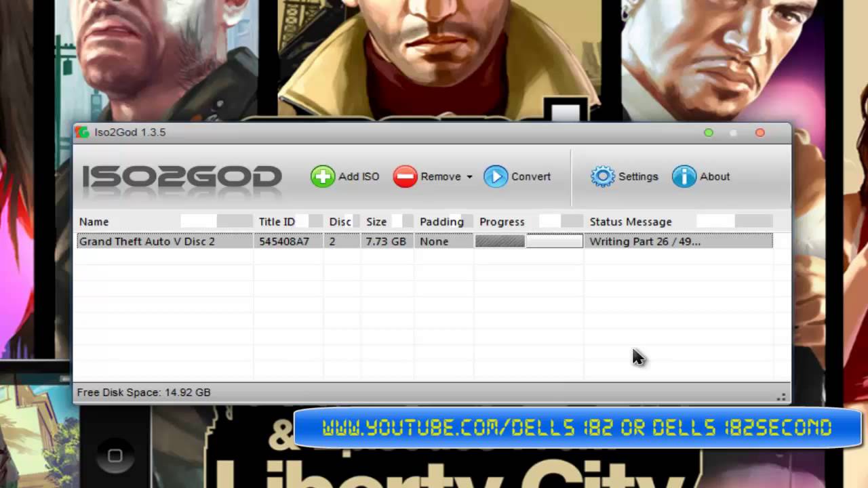The width and height of the screenshot is (868, 488).
Task: Expand the Remove dropdown arrow
Action: (469, 177)
